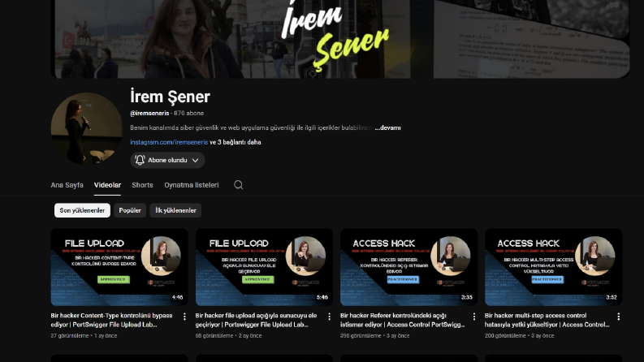Viewport: 644px width, 362px height.
Task: Open options menu for multi-step access control video
Action: 619,317
